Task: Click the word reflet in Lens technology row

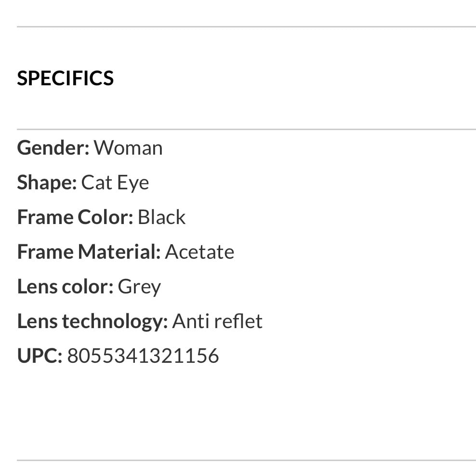Action: point(238,321)
